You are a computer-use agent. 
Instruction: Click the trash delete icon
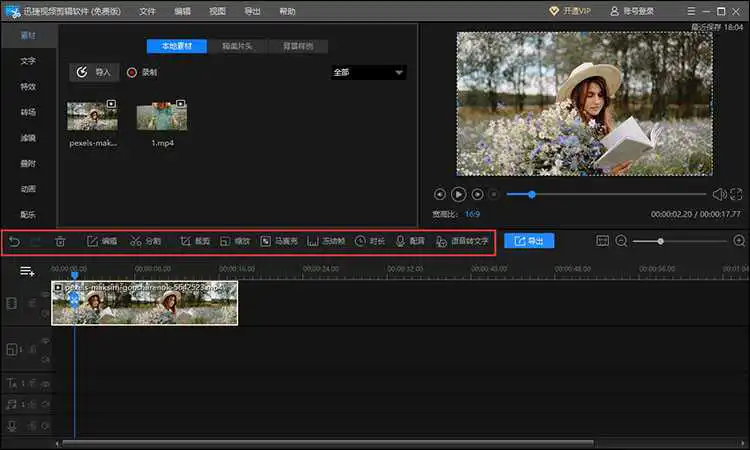(x=60, y=241)
